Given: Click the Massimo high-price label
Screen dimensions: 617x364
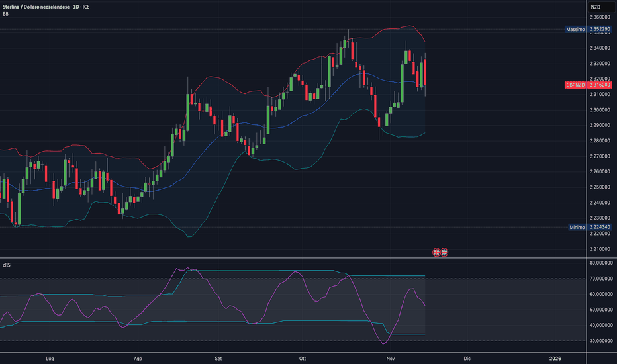Looking at the screenshot, I should tap(575, 30).
